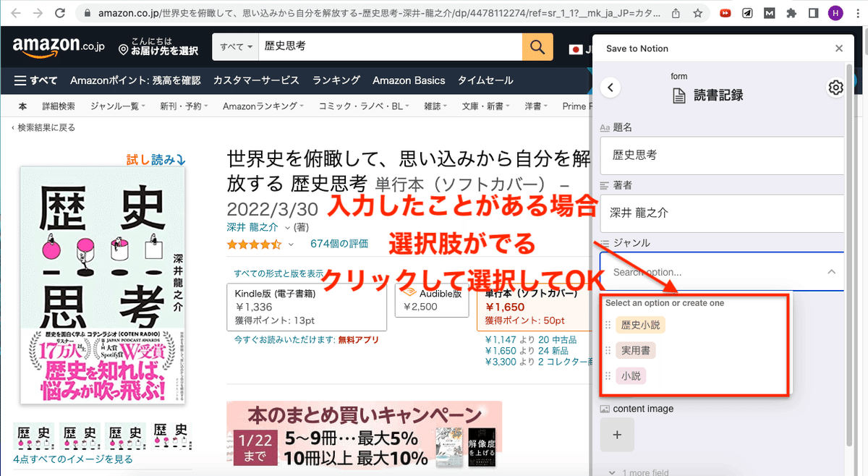Open タイムセール in the nav bar
Viewport: 868px width, 476px height.
tap(485, 80)
